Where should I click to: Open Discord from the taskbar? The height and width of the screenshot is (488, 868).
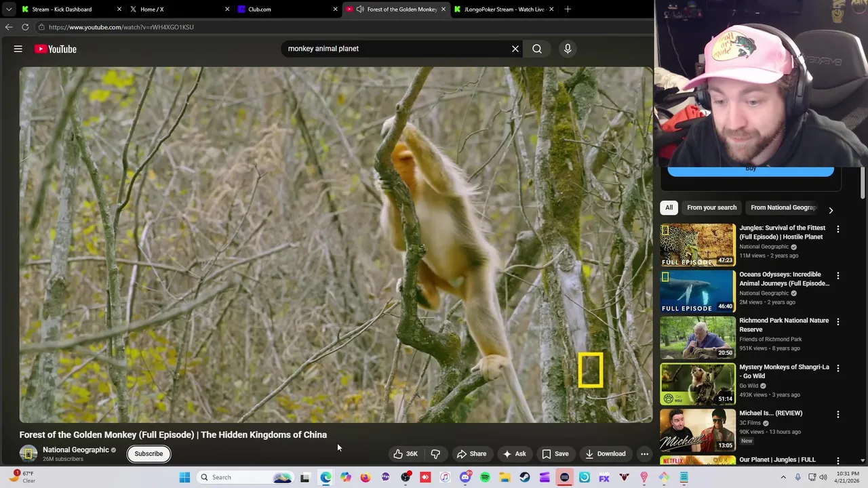(465, 477)
